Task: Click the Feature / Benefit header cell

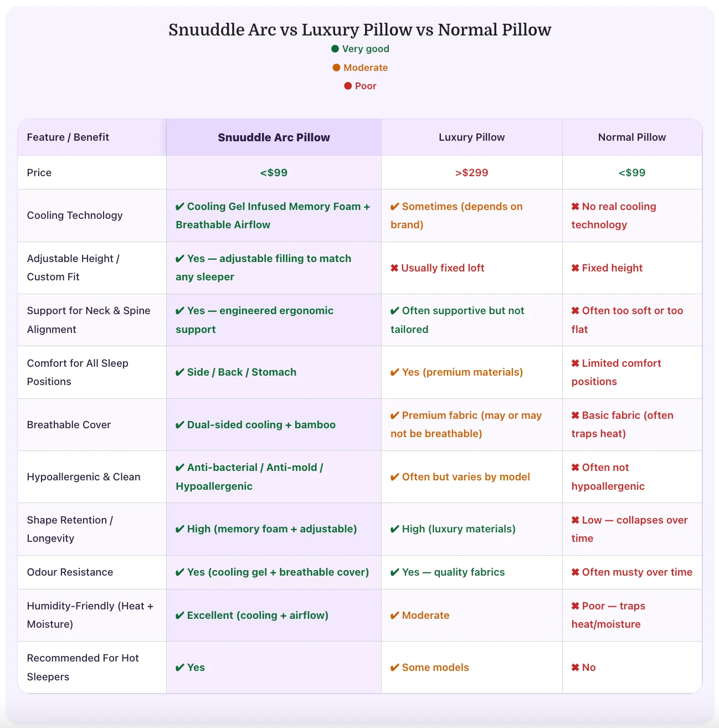Action: [68, 137]
